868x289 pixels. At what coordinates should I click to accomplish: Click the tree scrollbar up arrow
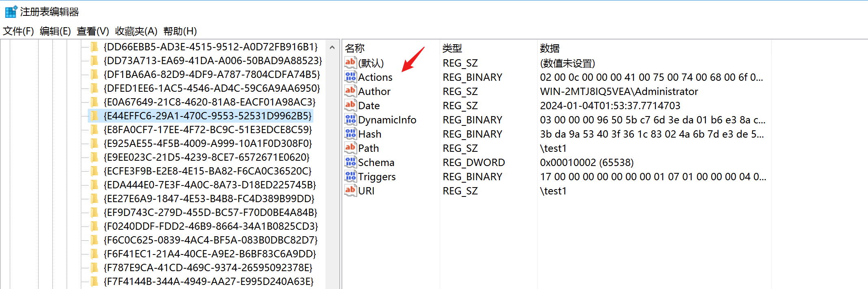click(x=332, y=47)
